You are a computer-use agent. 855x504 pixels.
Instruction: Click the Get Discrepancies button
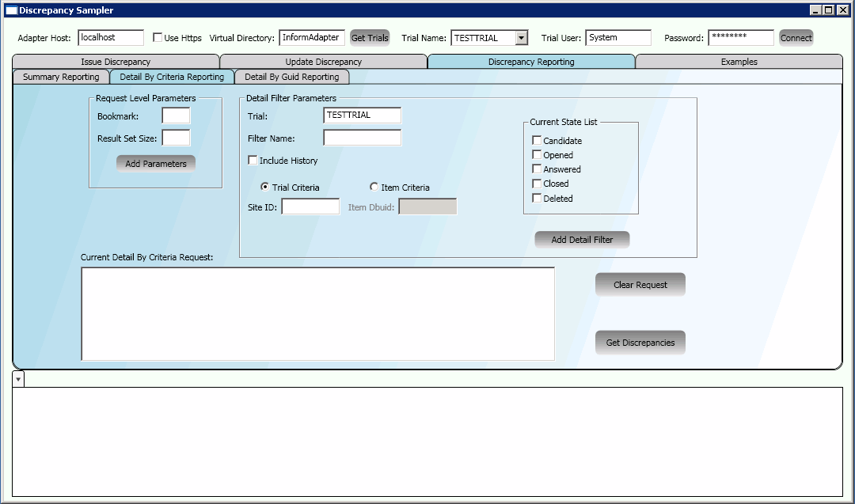pos(640,342)
